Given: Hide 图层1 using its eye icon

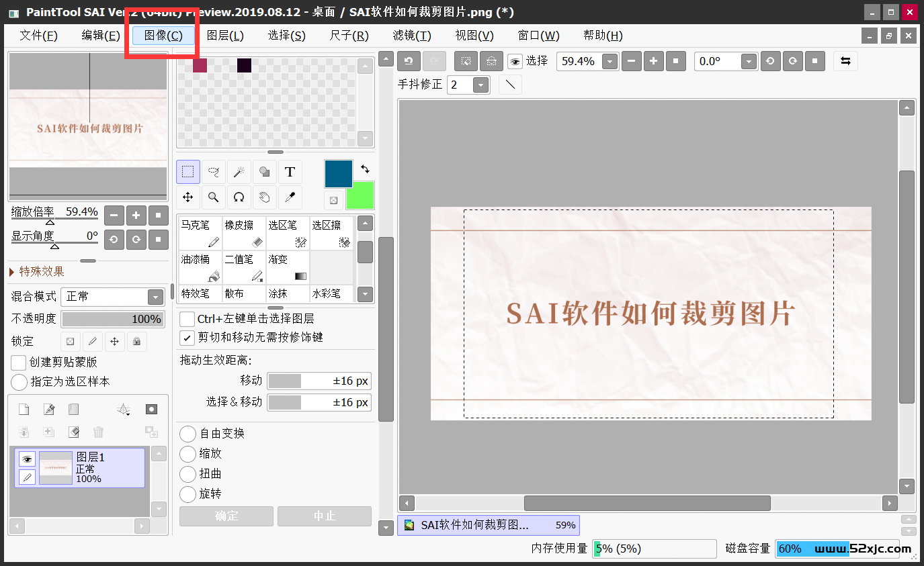Looking at the screenshot, I should point(27,459).
